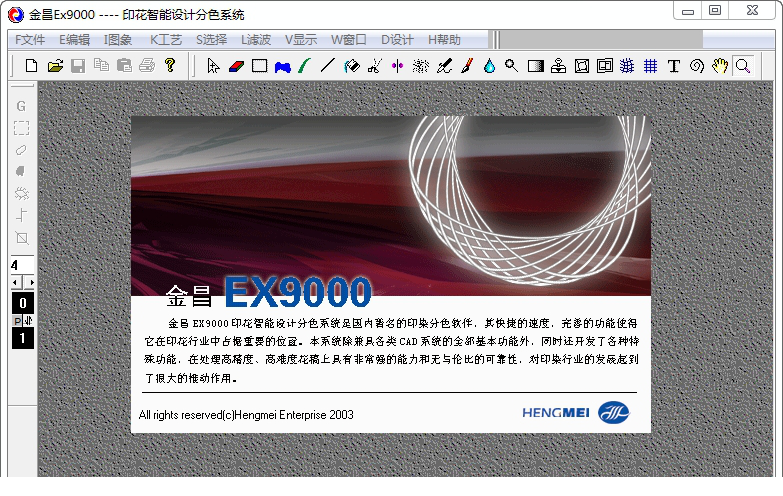Select the scissors cut tool
Screen dimensions: 783x496
[x=375, y=66]
